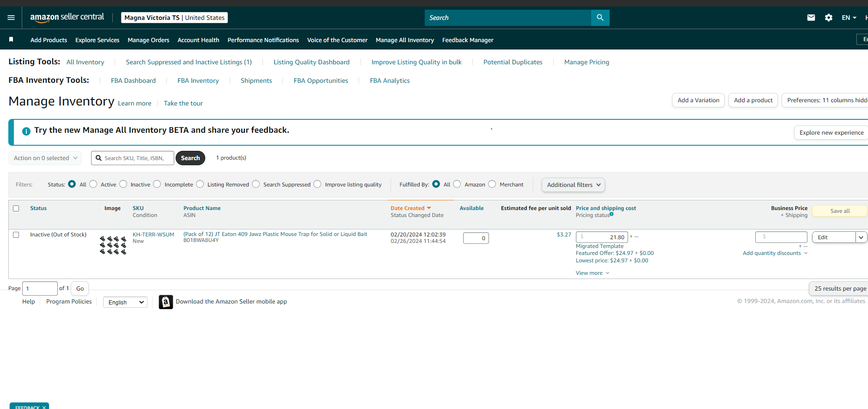Open Search Suppressed and Inactive Listings link
868x409 pixels.
coord(189,62)
